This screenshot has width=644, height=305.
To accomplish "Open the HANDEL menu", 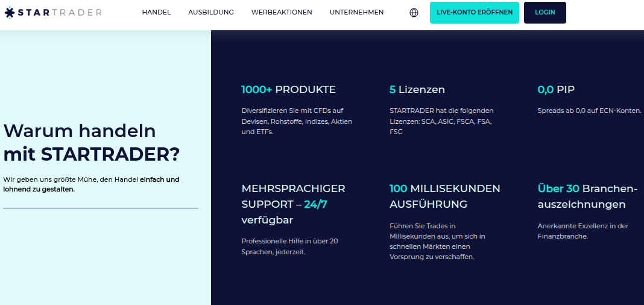I will pyautogui.click(x=157, y=12).
